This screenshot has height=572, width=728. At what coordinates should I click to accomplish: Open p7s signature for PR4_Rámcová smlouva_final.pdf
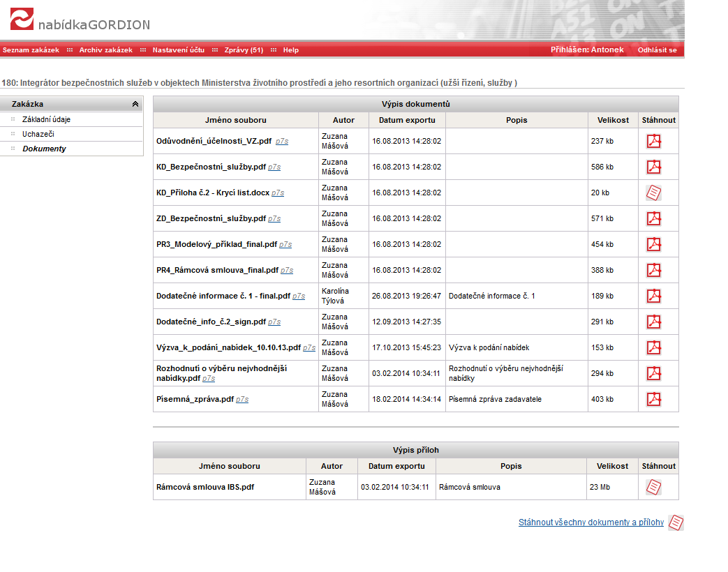tap(287, 271)
